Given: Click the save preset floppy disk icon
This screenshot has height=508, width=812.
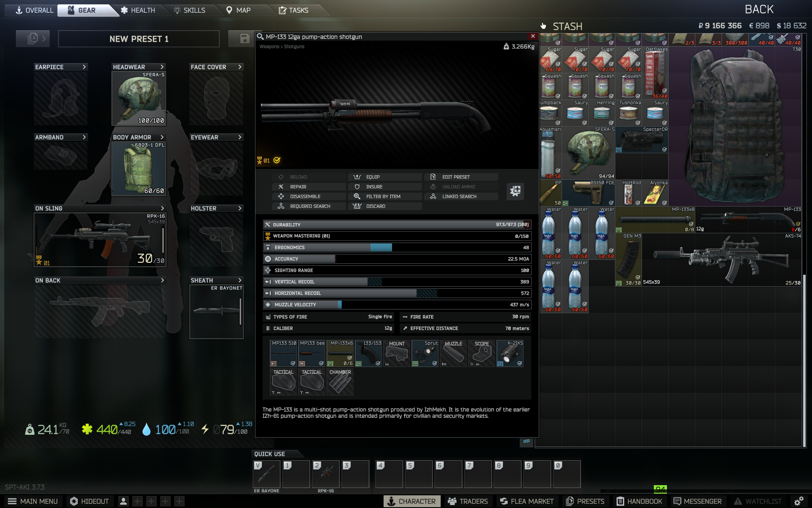Looking at the screenshot, I should tap(244, 39).
